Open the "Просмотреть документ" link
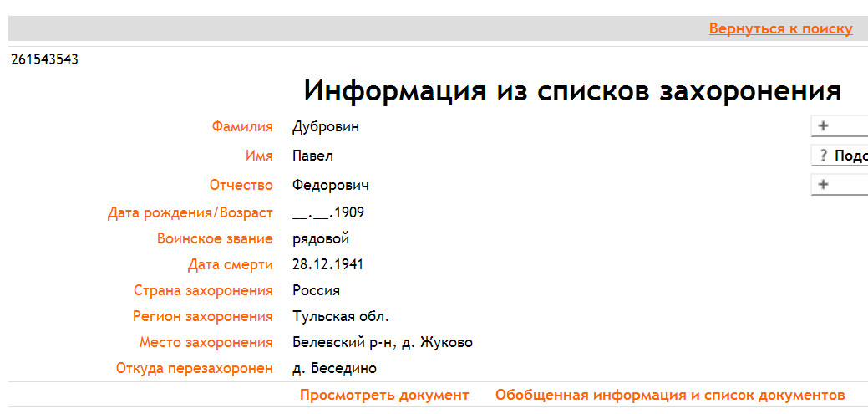The image size is (868, 414). point(384,395)
